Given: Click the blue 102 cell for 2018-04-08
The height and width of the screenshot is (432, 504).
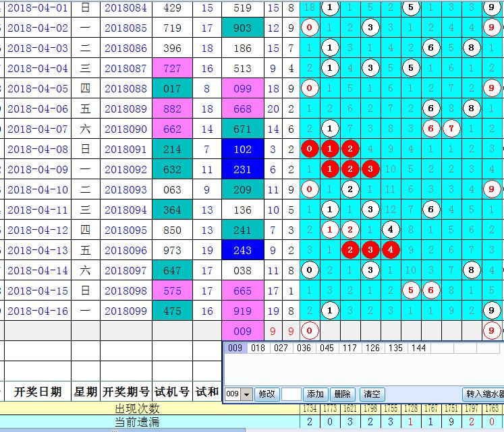Looking at the screenshot, I should pyautogui.click(x=242, y=150).
